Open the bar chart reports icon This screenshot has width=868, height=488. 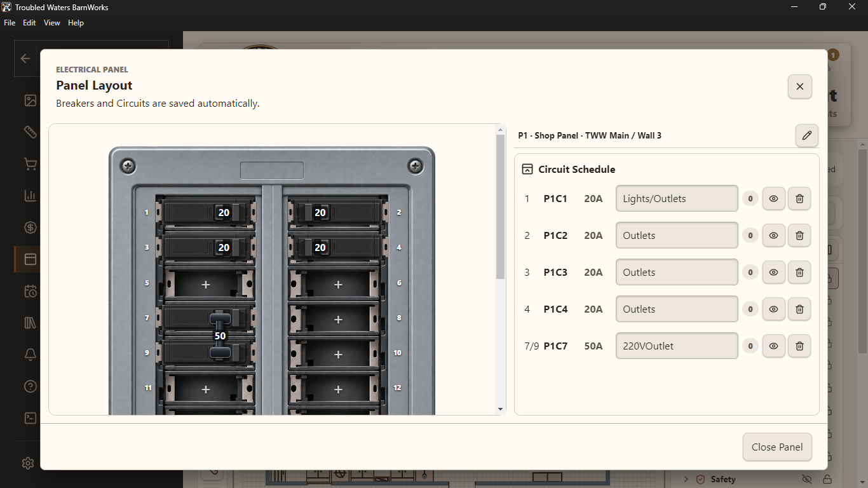(x=30, y=196)
